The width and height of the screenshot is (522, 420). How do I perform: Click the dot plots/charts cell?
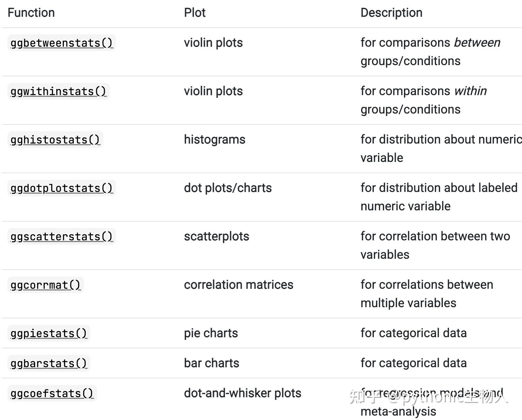tap(228, 188)
